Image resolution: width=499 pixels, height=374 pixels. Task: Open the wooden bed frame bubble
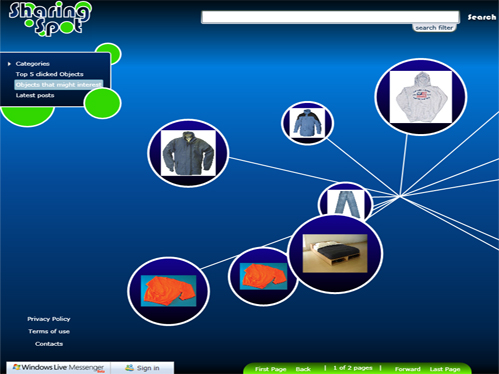[x=335, y=254]
